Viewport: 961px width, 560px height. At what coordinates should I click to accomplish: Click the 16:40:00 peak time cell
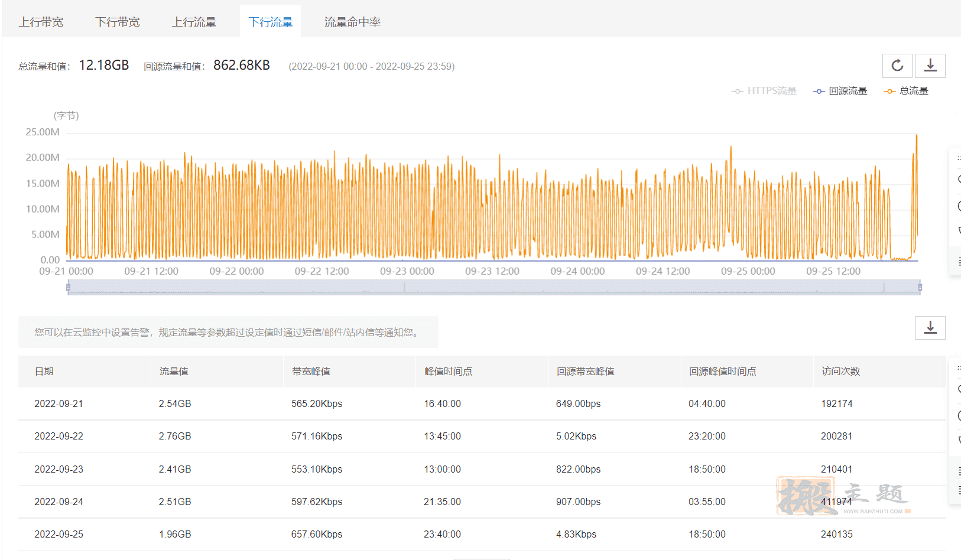[x=442, y=404]
